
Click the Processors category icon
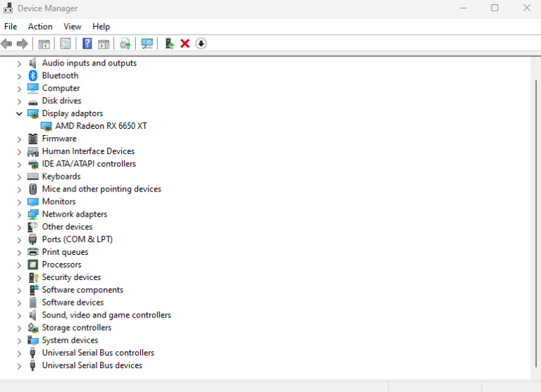click(33, 265)
